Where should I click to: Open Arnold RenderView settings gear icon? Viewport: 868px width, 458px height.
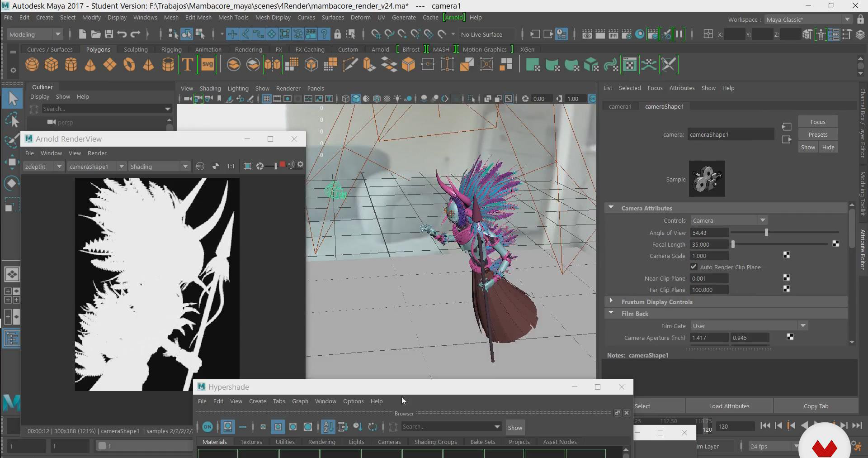pos(300,165)
